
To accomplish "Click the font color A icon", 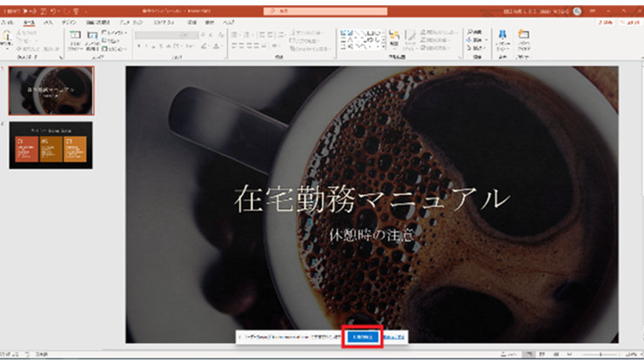I will pos(216,46).
